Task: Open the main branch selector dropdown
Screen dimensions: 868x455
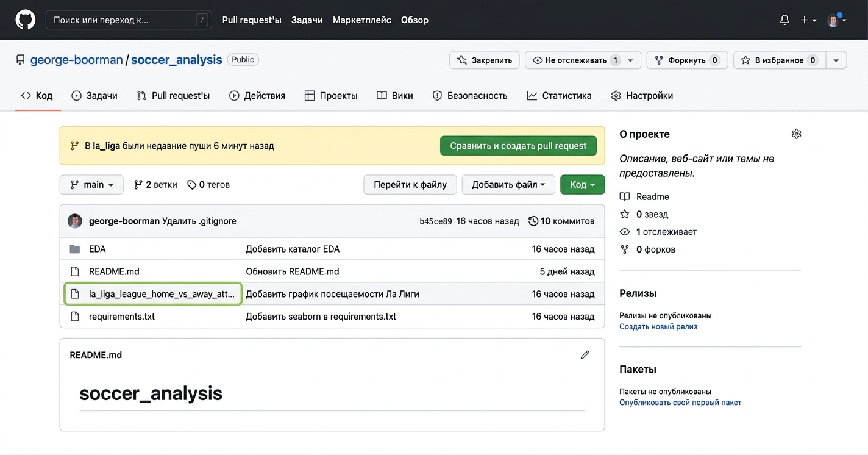Action: 91,185
